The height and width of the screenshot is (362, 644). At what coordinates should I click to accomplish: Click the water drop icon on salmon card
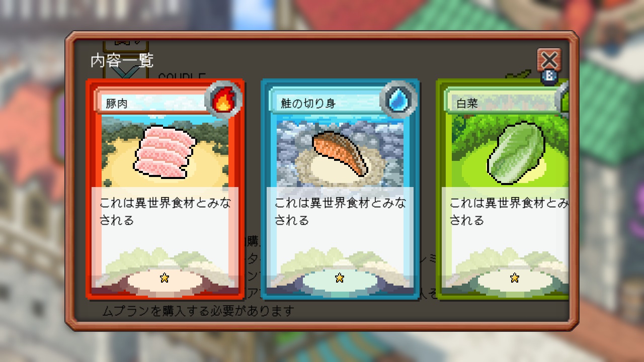click(x=399, y=100)
